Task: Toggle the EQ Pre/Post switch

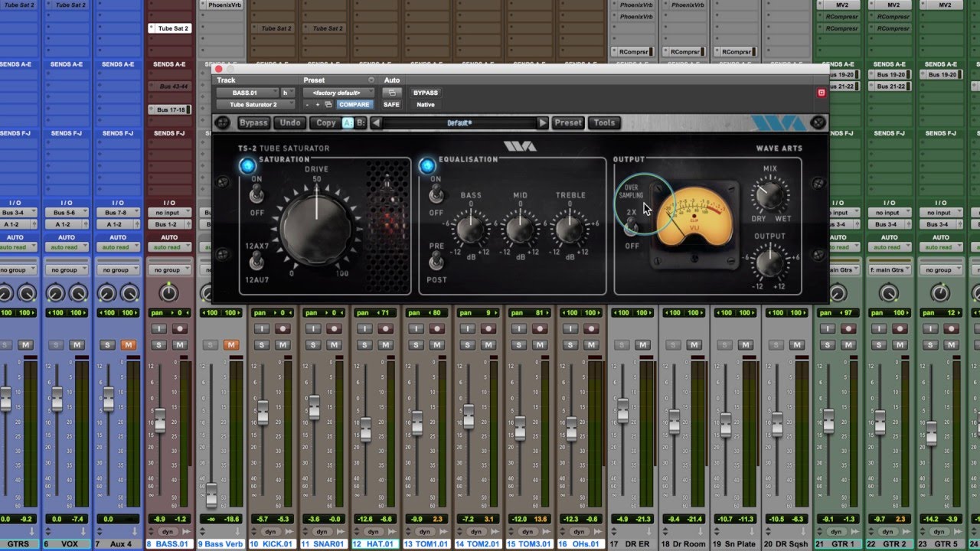Action: tap(436, 262)
